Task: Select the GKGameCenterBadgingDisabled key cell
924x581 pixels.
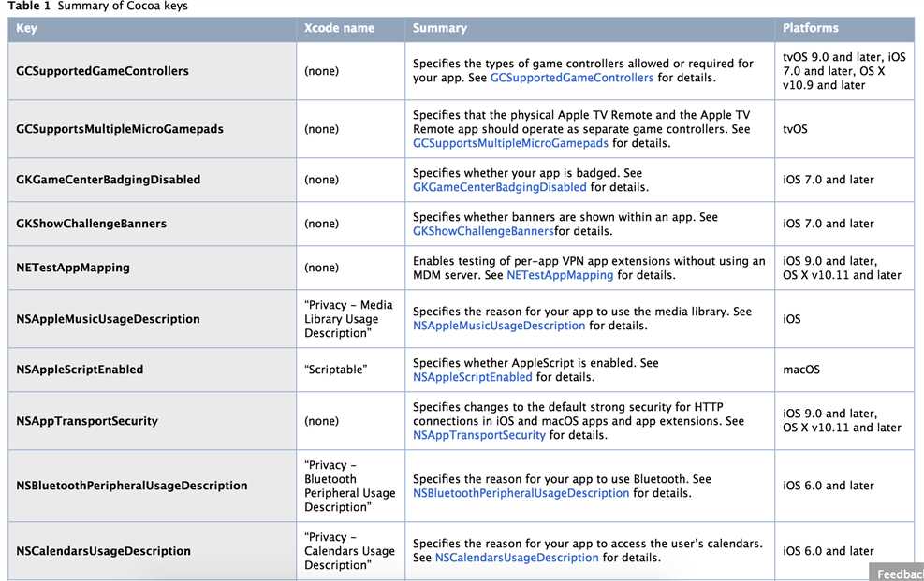Action: 152,180
